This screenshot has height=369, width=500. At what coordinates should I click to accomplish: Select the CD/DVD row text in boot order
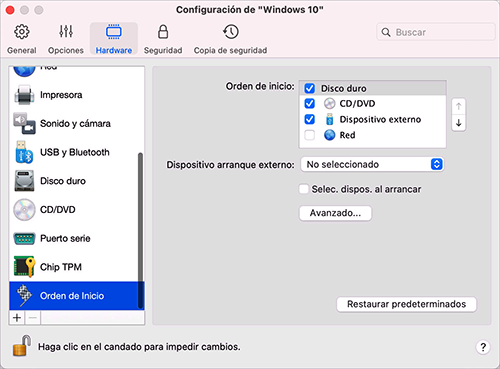357,104
